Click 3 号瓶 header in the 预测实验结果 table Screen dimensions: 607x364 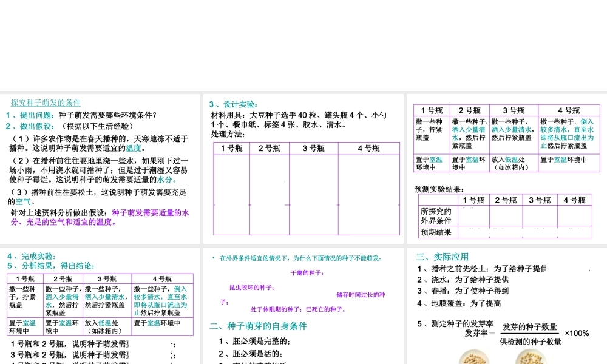[540, 200]
